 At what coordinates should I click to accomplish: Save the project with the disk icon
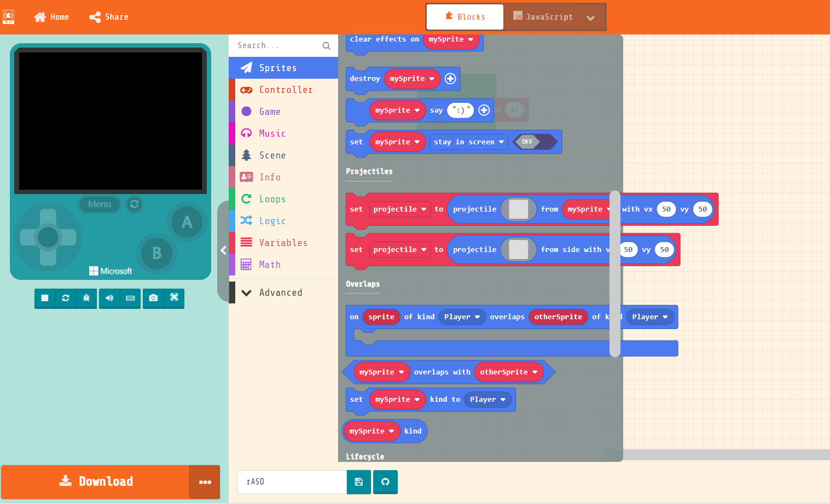pos(359,482)
